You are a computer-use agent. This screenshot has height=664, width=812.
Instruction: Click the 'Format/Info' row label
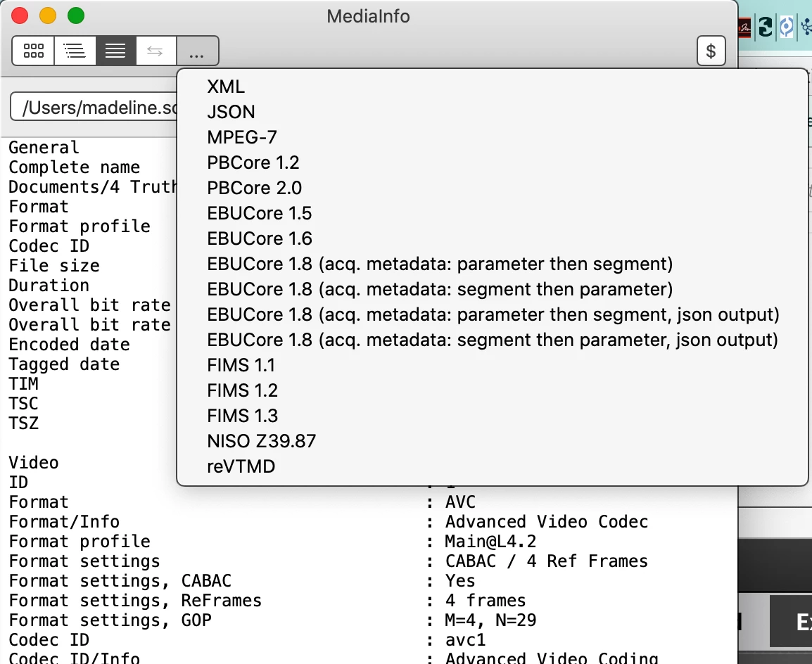64,522
